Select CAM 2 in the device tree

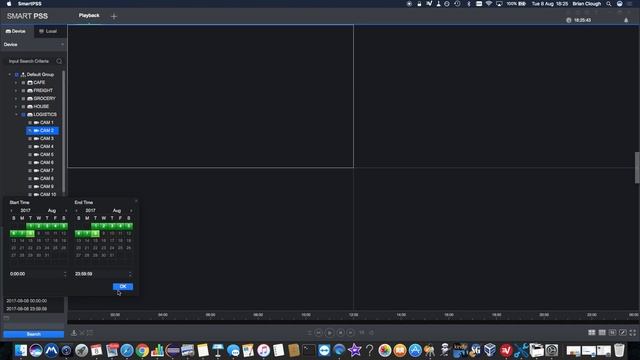[x=42, y=131]
